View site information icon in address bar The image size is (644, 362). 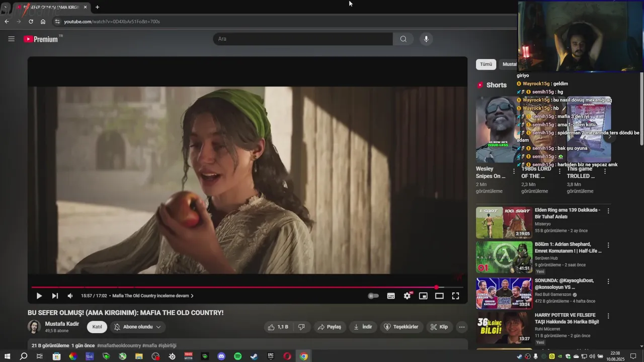(57, 22)
